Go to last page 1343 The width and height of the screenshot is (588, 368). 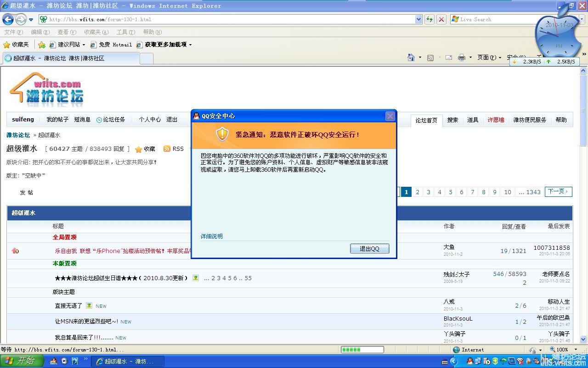click(530, 192)
